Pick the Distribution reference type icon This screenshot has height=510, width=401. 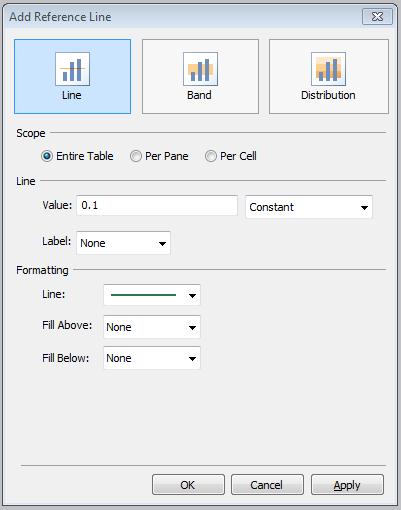[328, 69]
